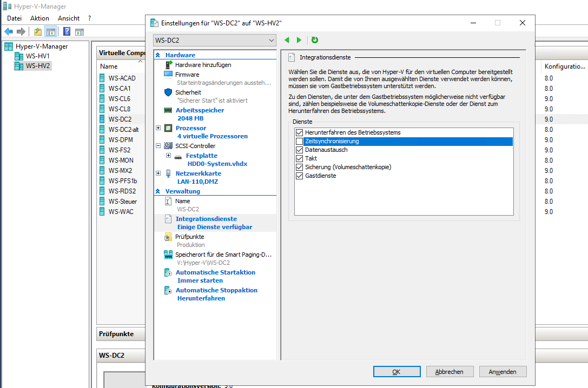Select the Prozessor settings entry

191,128
